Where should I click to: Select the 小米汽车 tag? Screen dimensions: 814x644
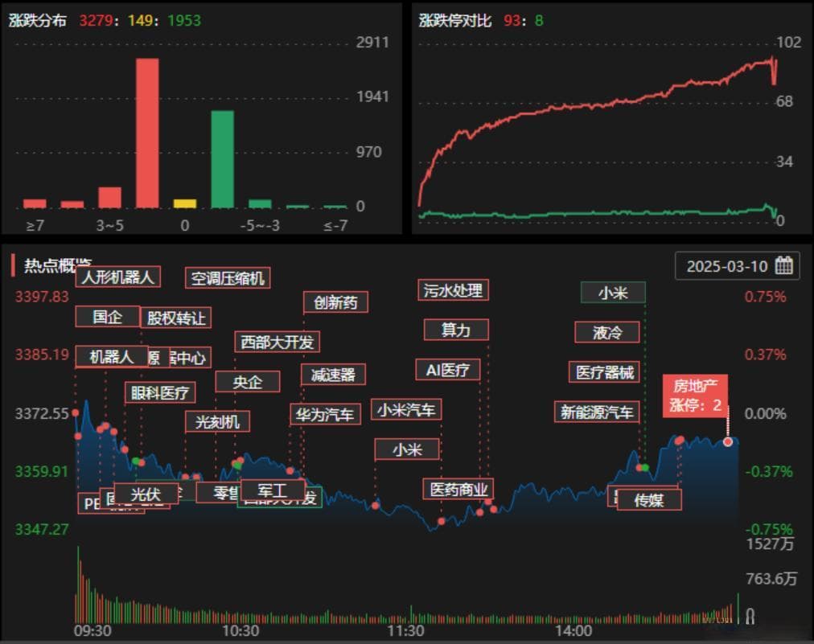coord(406,409)
